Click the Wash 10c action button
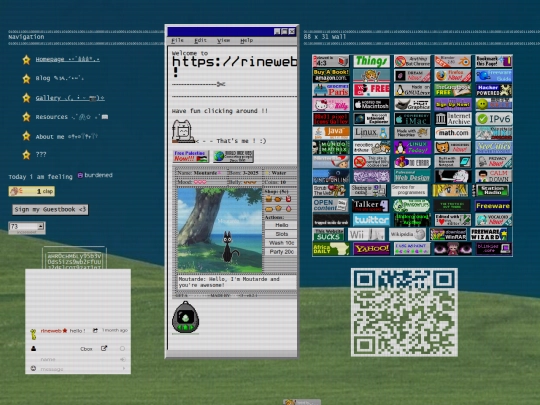Screen dimensions: 540x405 (281, 243)
